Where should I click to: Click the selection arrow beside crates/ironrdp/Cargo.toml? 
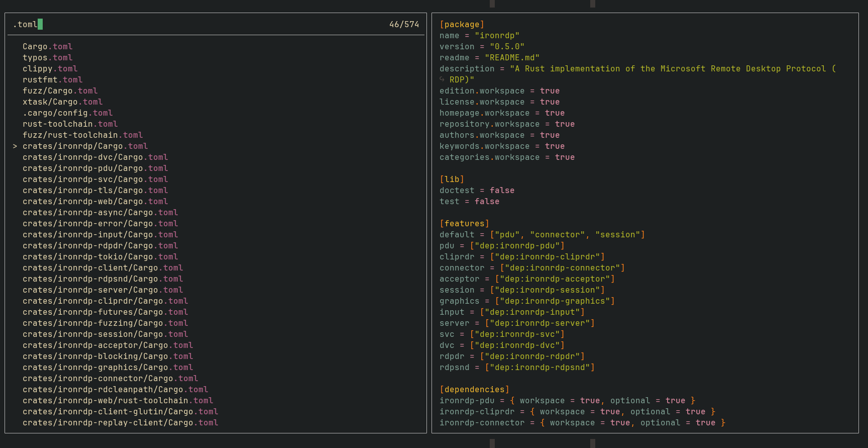pos(15,146)
